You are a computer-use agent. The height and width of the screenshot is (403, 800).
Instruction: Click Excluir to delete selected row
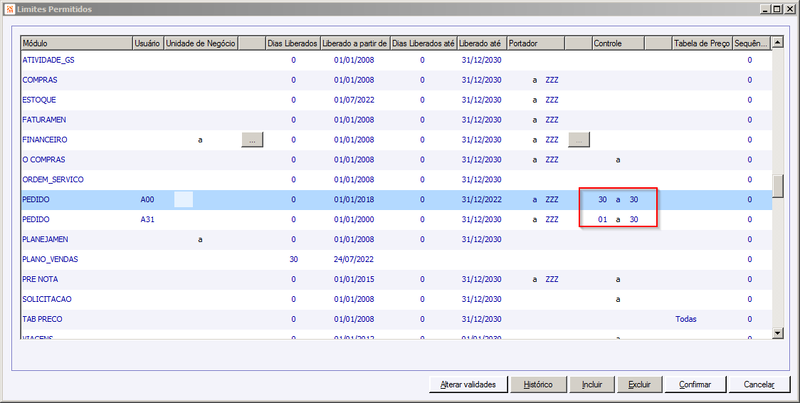click(x=639, y=385)
